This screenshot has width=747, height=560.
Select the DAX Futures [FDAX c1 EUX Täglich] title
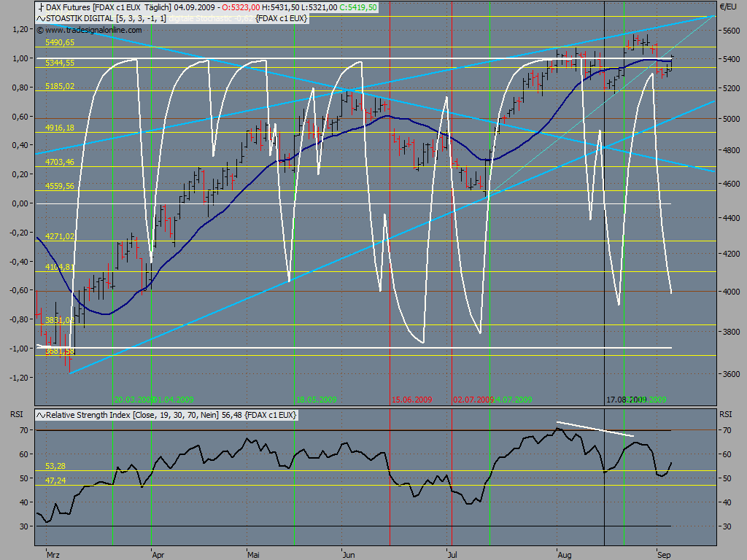(109, 7)
